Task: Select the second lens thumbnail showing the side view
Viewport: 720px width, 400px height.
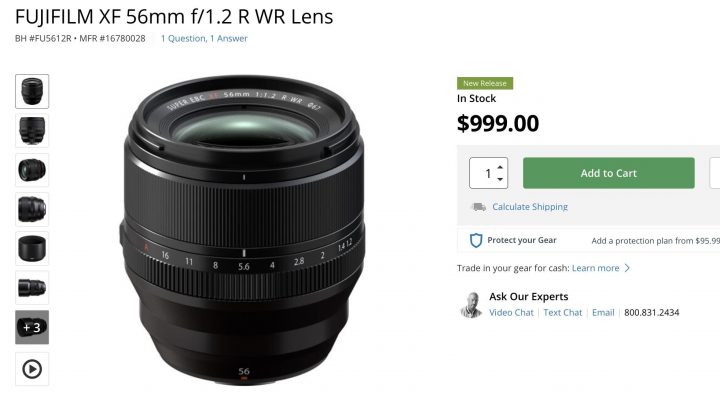Action: (x=32, y=131)
